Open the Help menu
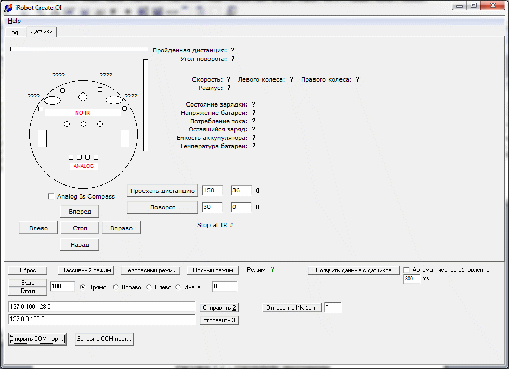Viewport: 510px width, 370px height. (14, 21)
